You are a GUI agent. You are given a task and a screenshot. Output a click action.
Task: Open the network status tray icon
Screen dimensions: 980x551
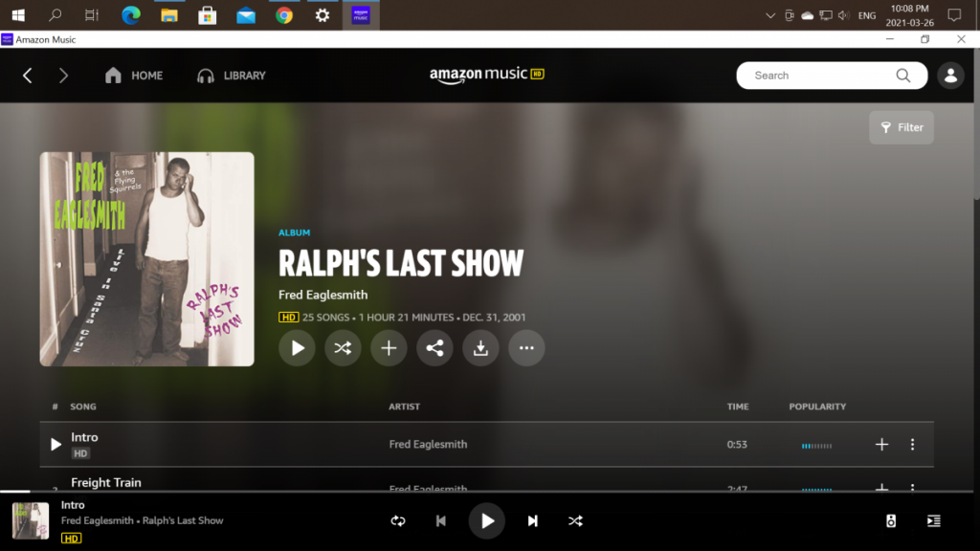click(826, 15)
